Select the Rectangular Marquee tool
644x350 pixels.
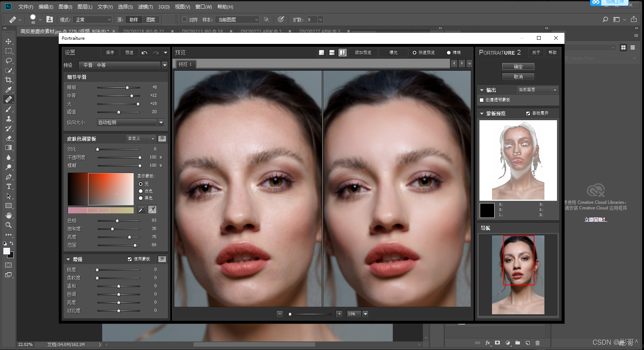pos(9,51)
